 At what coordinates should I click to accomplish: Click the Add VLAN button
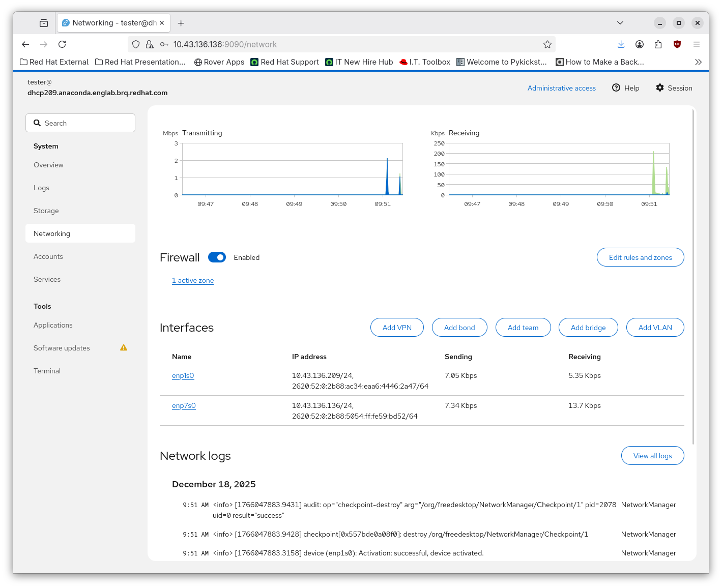655,328
